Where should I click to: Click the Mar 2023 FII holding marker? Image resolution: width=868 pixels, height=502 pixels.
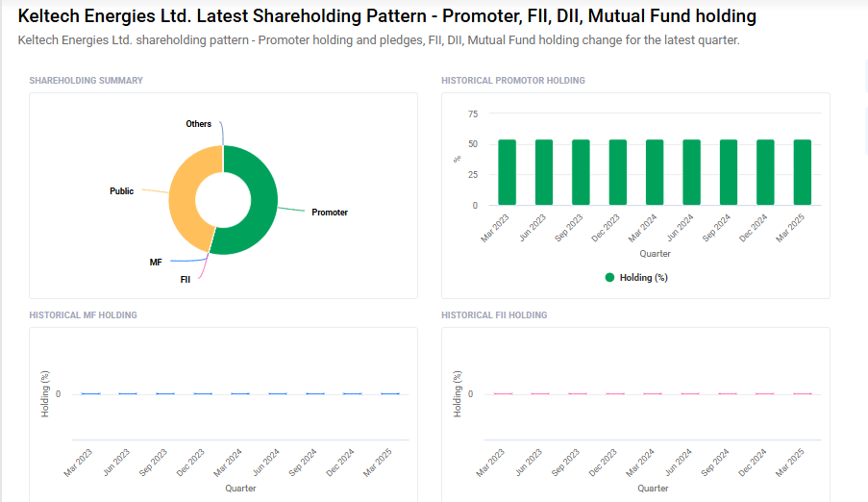point(503,394)
